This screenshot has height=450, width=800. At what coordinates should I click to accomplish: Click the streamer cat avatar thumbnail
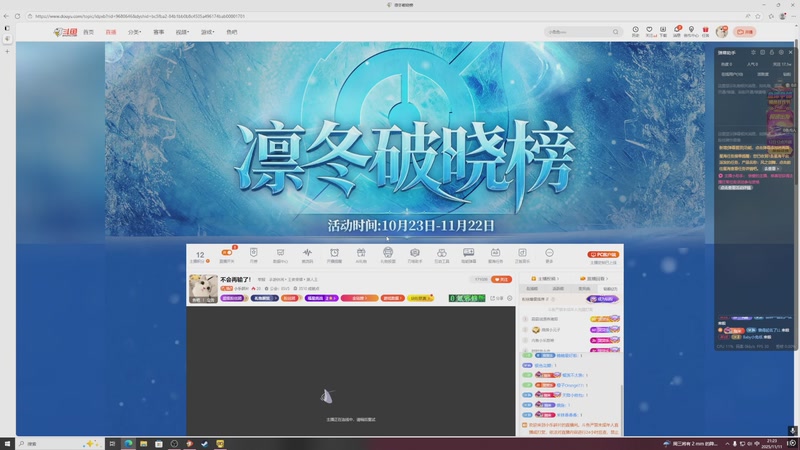click(203, 289)
